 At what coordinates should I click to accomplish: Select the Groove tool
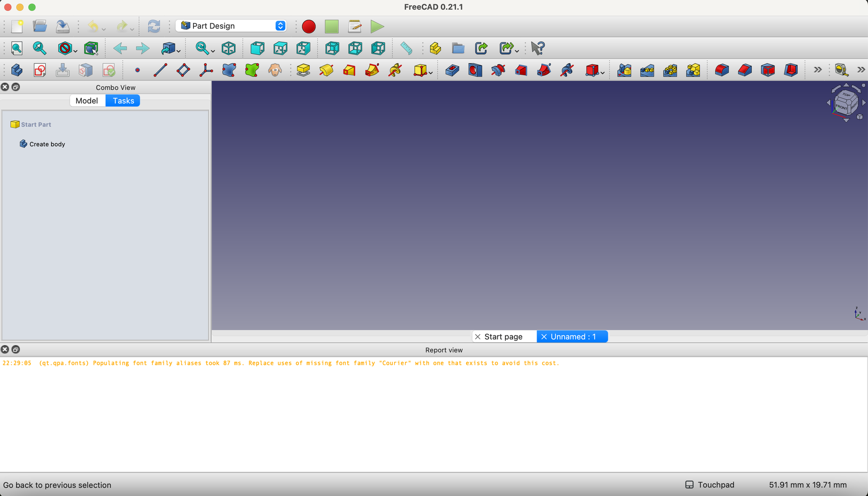(x=497, y=70)
